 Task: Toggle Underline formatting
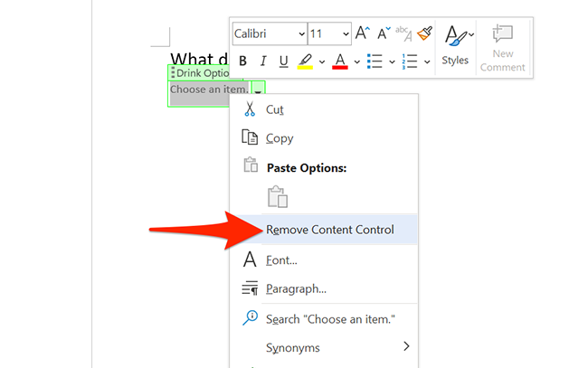click(284, 61)
